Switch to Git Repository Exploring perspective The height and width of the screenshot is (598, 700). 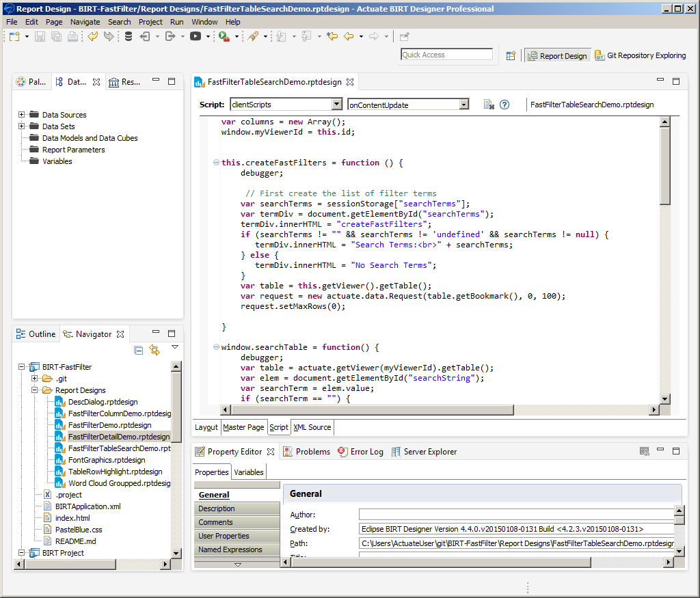(x=641, y=55)
